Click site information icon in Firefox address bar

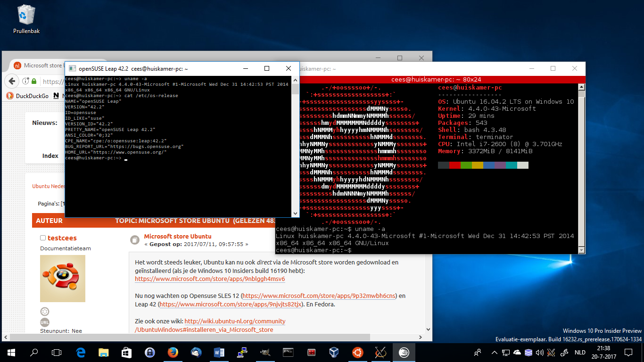coord(26,82)
